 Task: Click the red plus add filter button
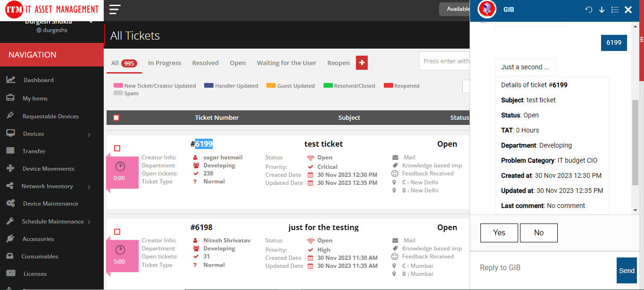point(362,63)
